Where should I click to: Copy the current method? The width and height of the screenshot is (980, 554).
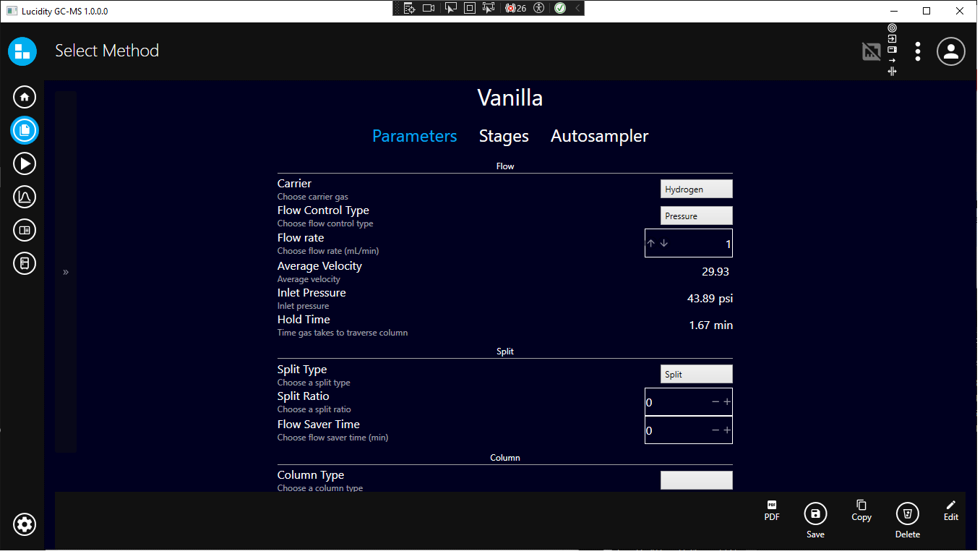(x=861, y=510)
